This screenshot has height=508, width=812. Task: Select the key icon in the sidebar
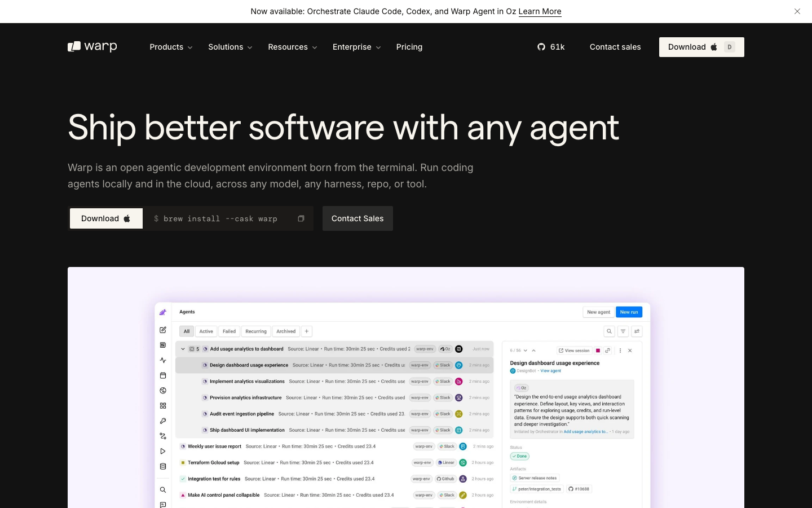point(163,421)
